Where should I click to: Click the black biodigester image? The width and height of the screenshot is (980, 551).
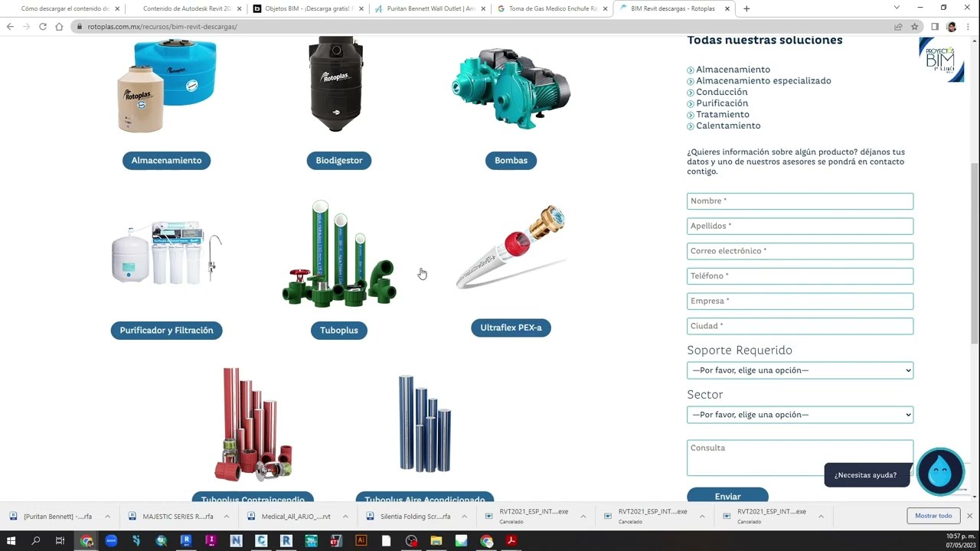[x=336, y=84]
